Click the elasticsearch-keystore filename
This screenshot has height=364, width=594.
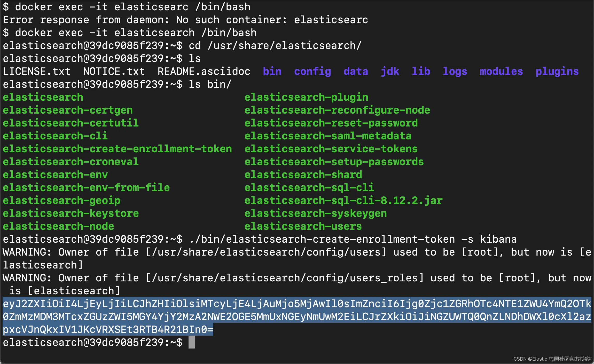point(71,213)
